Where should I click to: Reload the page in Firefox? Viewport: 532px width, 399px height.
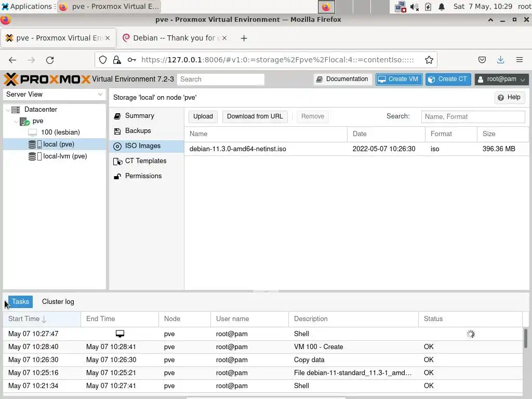(50, 60)
